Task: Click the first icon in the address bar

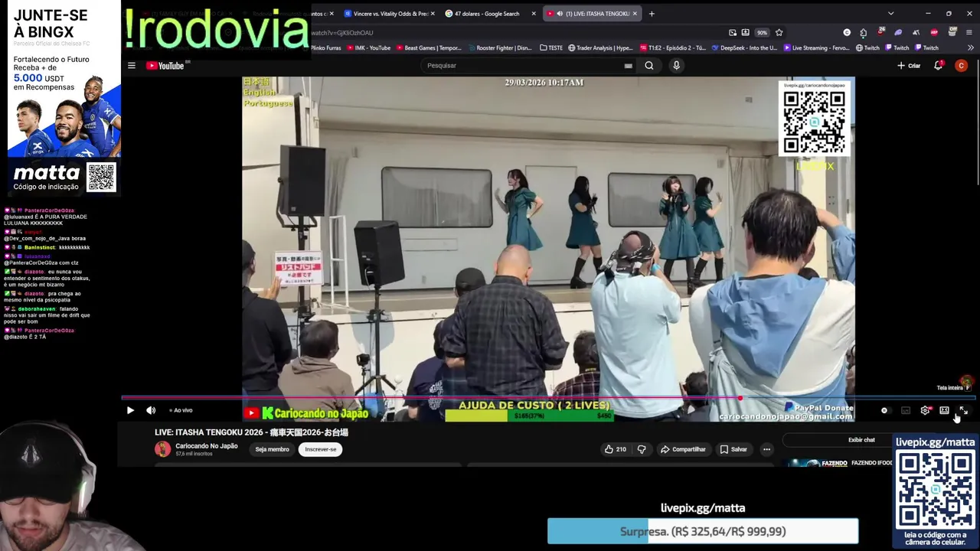Action: pos(733,33)
